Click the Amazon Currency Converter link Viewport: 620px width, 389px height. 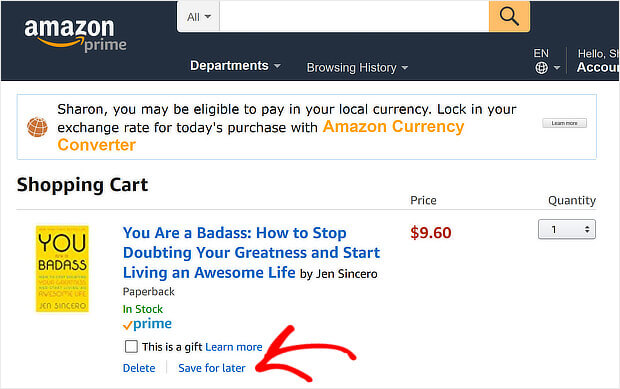click(261, 136)
